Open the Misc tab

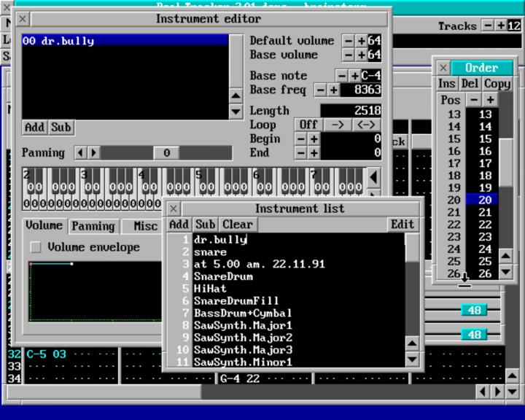click(x=144, y=226)
